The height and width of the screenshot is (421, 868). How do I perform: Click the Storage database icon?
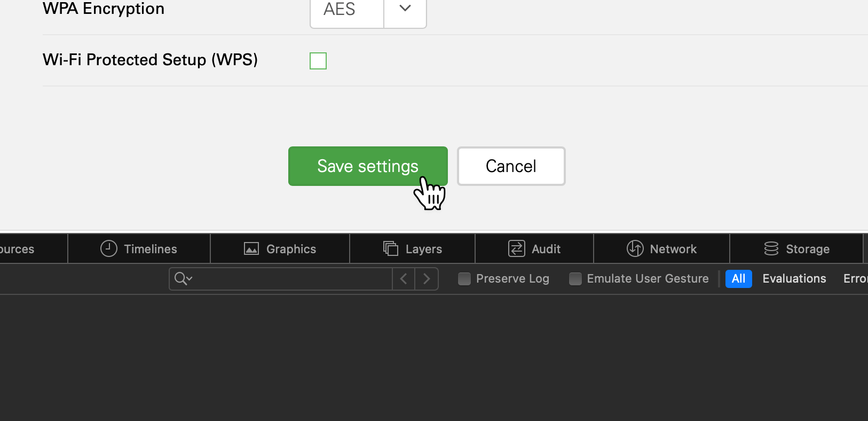(771, 248)
